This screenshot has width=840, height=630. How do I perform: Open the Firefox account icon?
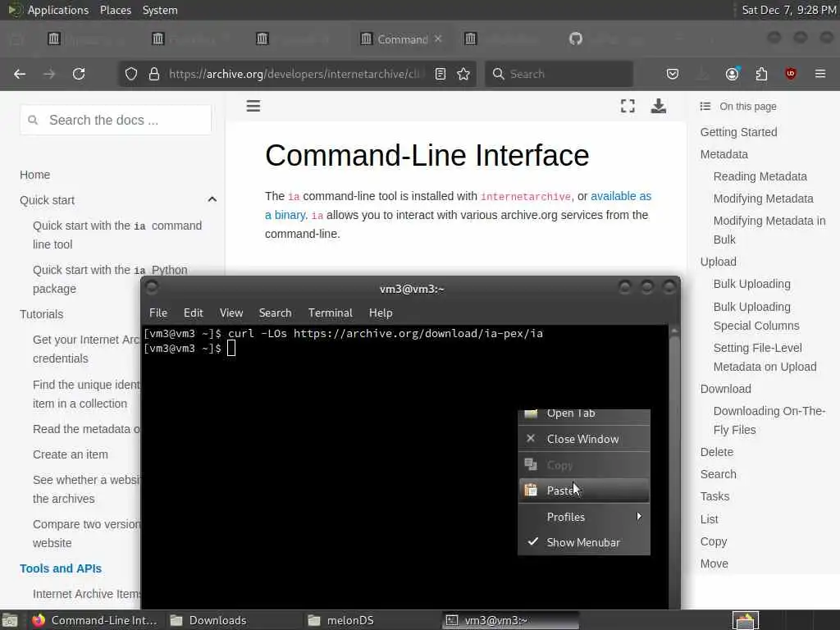tap(732, 74)
